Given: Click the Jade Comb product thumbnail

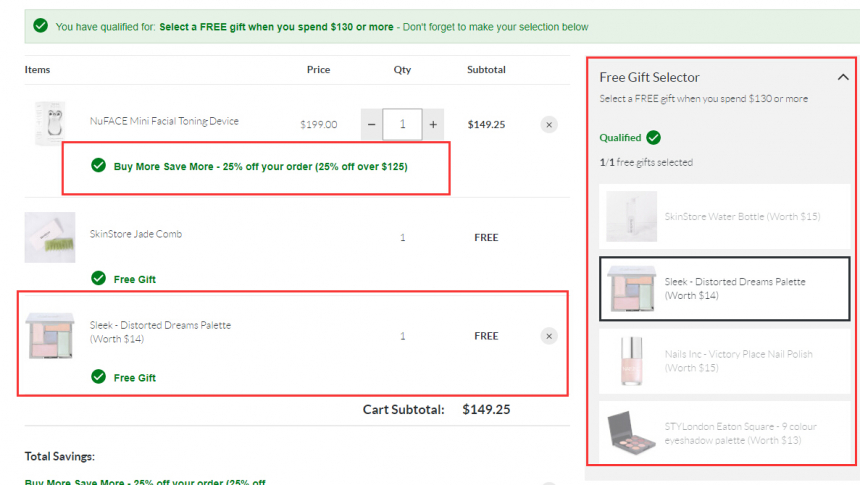Looking at the screenshot, I should pyautogui.click(x=49, y=237).
